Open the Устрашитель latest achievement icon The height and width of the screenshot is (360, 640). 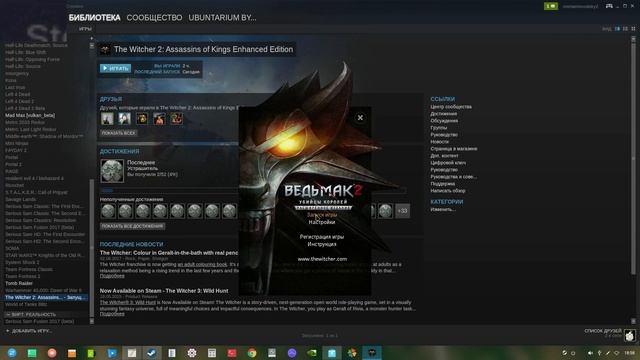pyautogui.click(x=112, y=170)
